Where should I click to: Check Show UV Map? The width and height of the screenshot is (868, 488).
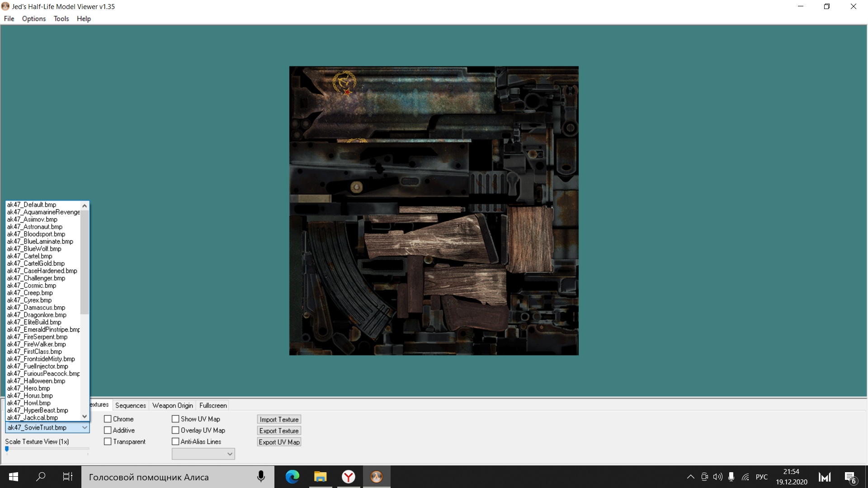tap(175, 419)
